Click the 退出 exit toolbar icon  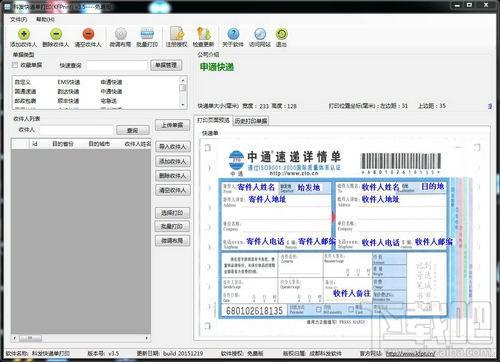tap(282, 34)
